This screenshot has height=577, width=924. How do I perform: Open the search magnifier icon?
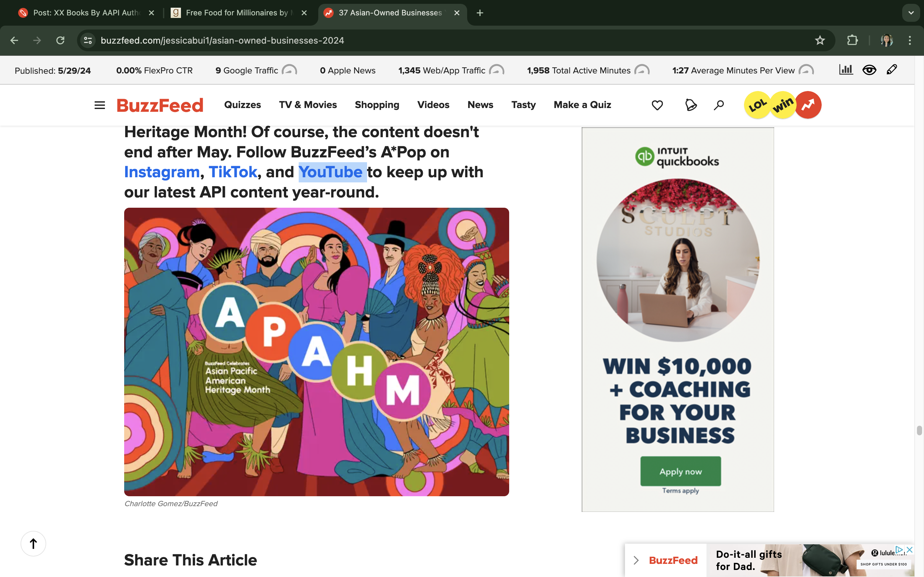[x=719, y=105]
